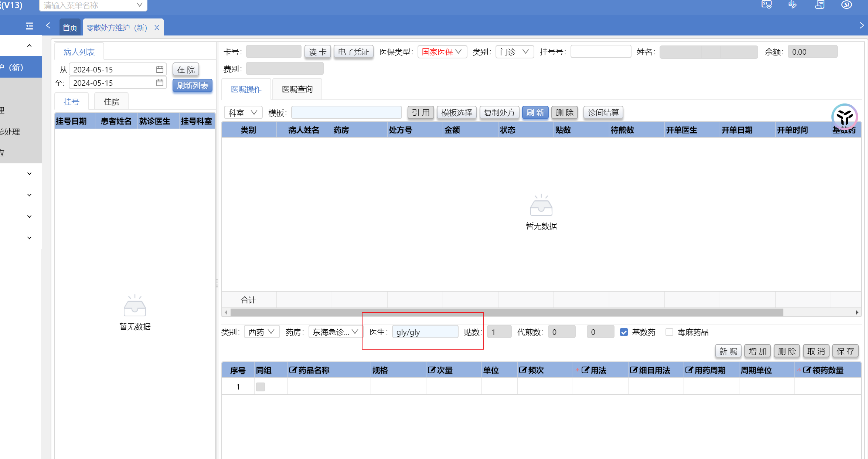Toggle the 同组 checkbox in row 1
The width and height of the screenshot is (868, 459).
261,387
